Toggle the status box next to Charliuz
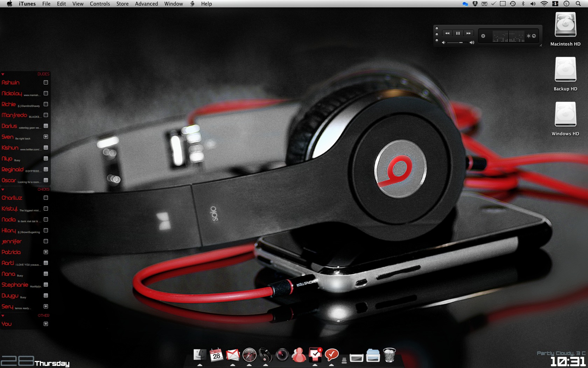 click(x=46, y=198)
